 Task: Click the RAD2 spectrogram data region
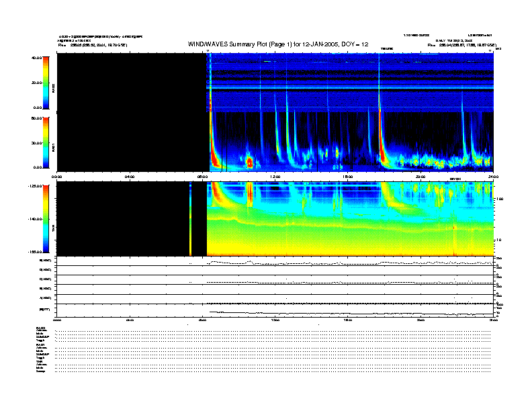(x=350, y=83)
